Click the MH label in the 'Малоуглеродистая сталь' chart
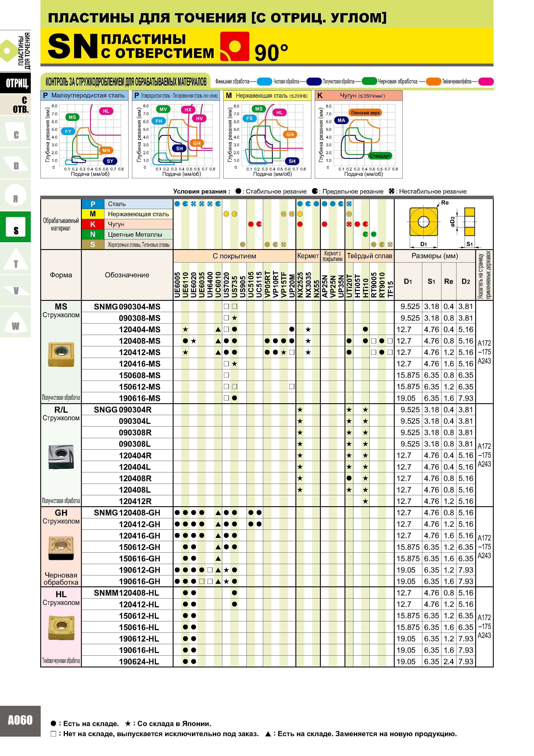Viewport: 534px width, 756px height. [106, 150]
